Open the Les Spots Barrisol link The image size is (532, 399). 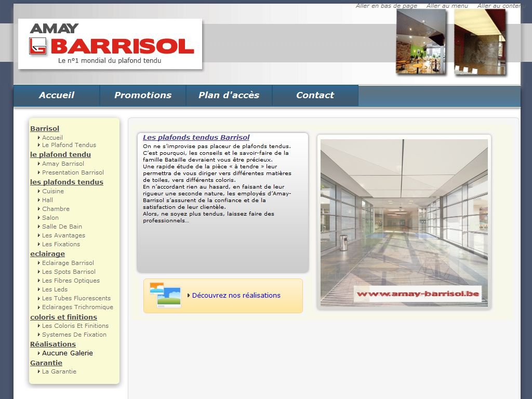coord(69,272)
